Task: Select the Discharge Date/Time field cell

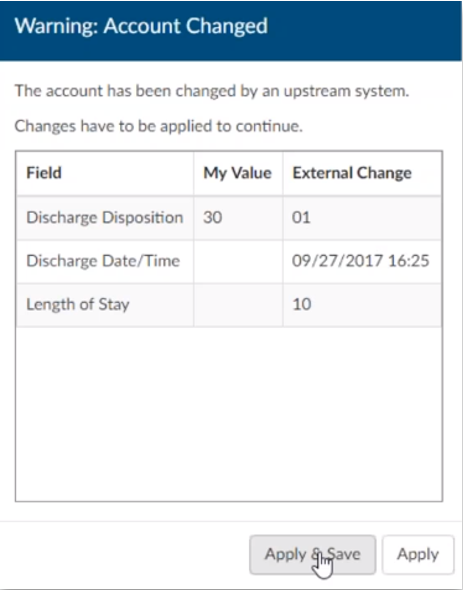Action: (105, 261)
